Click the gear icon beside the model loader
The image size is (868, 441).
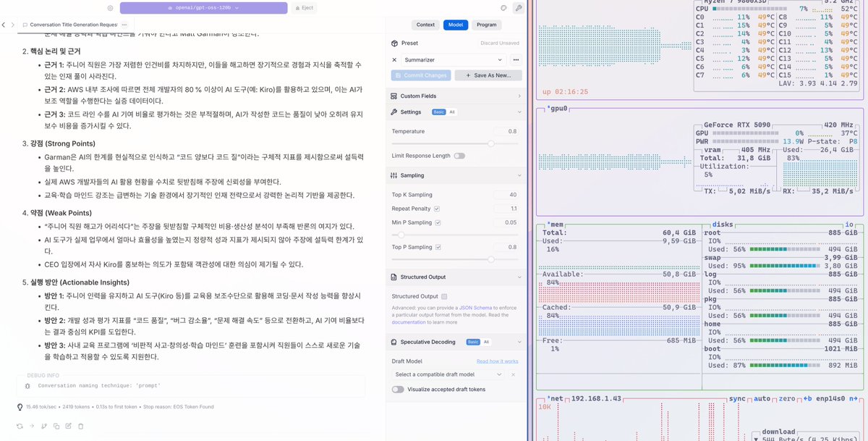110,7
